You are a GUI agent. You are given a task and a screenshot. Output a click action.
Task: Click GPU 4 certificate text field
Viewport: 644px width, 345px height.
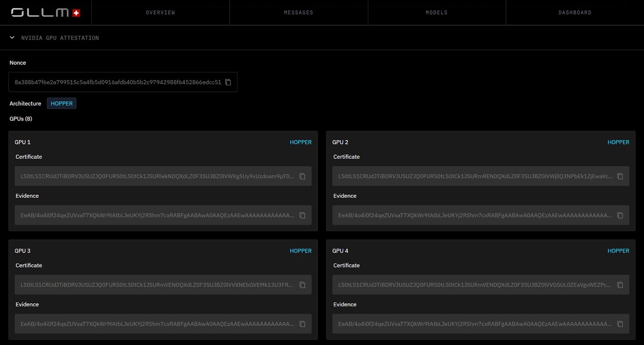click(481, 285)
